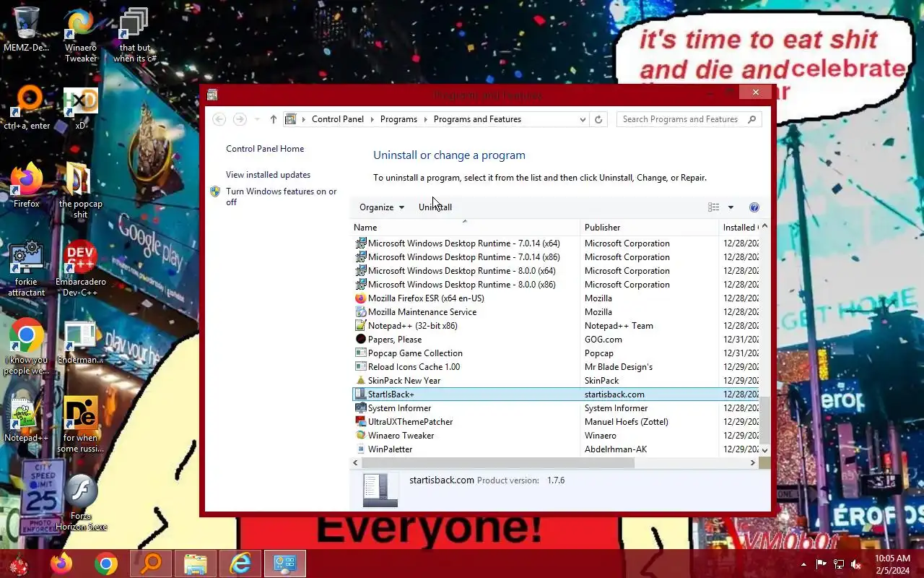The height and width of the screenshot is (578, 924).
Task: Click the change view icon in the toolbar
Action: click(714, 207)
